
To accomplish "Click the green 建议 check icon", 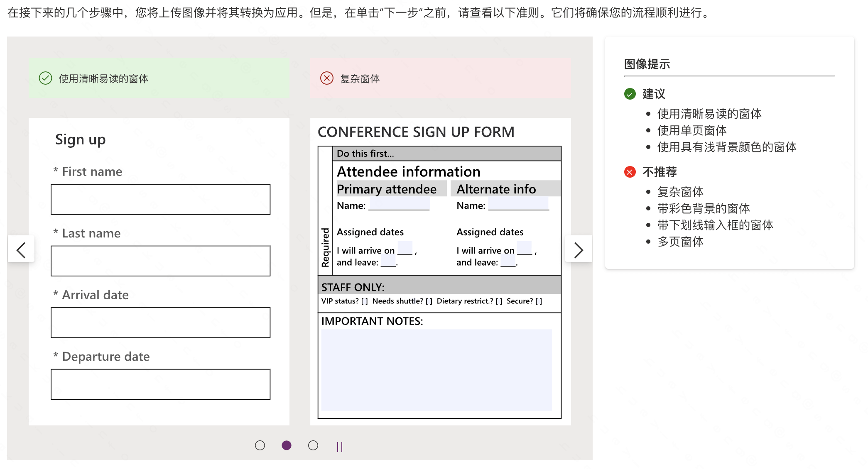I will tap(630, 94).
